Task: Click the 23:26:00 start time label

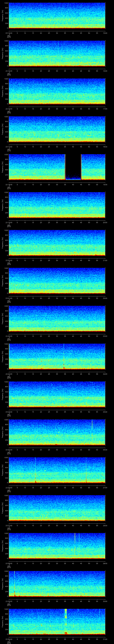Action: [x=9, y=487]
